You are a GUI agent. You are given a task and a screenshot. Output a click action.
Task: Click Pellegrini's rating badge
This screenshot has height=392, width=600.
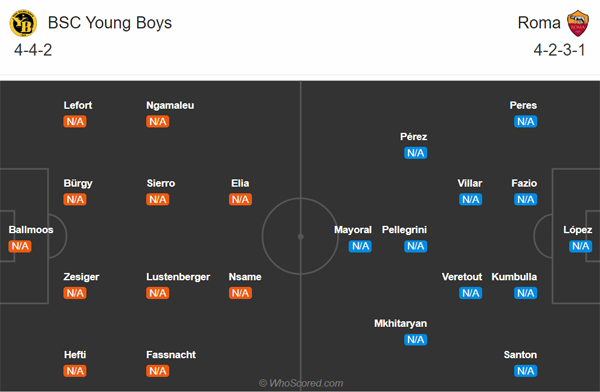click(x=416, y=246)
